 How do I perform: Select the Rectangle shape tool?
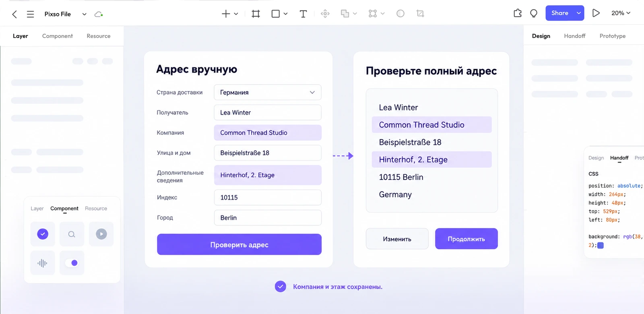(x=276, y=14)
